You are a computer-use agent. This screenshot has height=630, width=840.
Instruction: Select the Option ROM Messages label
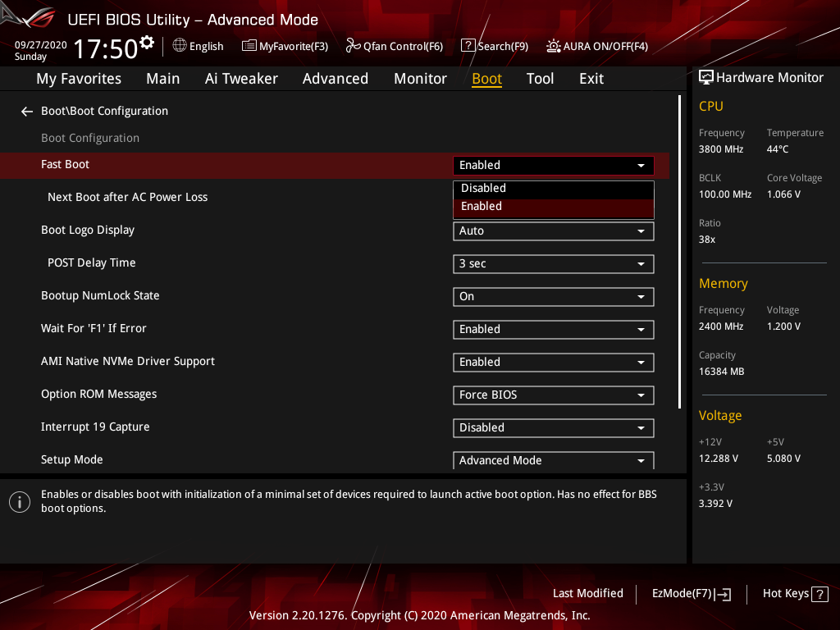(x=99, y=395)
